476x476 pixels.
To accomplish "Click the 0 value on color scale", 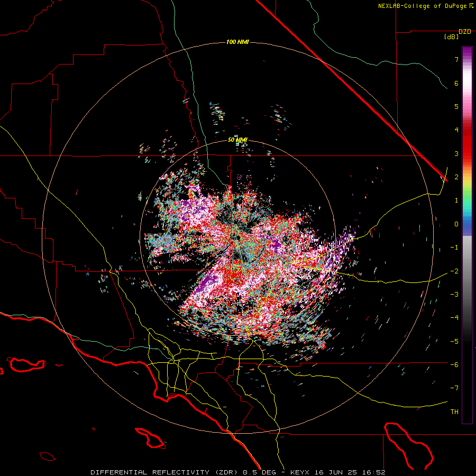I will click(x=456, y=224).
